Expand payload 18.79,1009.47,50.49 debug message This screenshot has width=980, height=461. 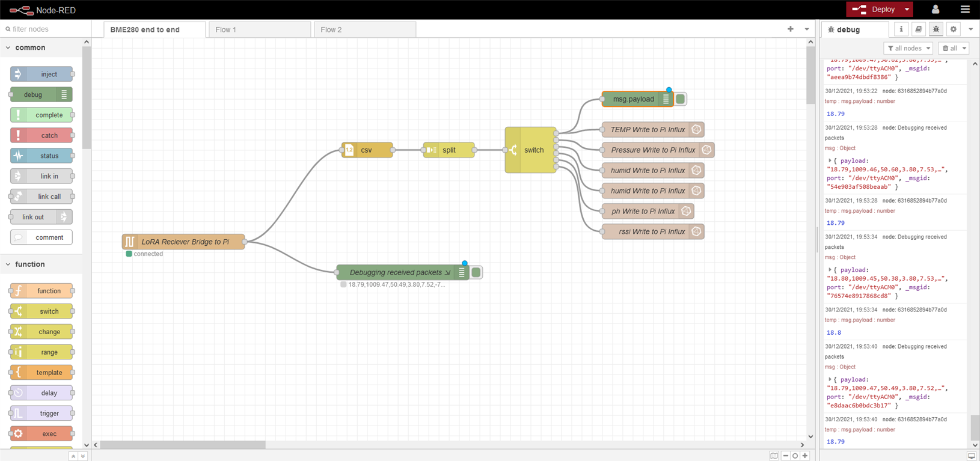point(830,379)
